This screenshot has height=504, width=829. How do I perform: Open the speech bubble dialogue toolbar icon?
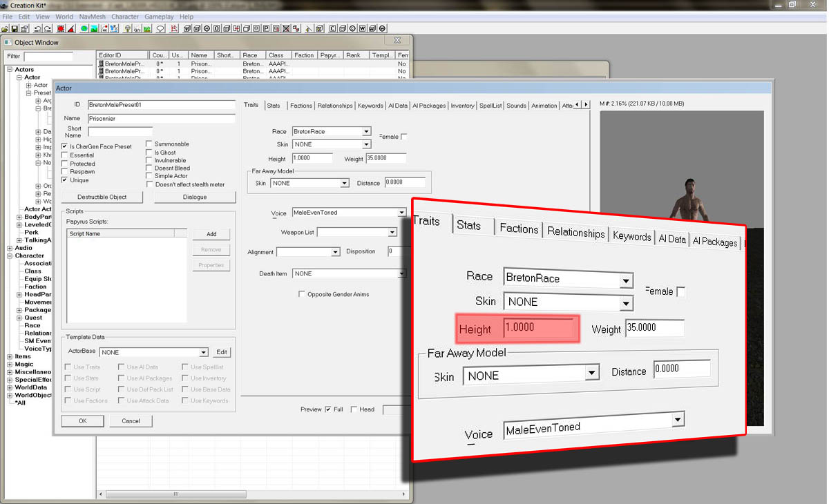pos(160,29)
